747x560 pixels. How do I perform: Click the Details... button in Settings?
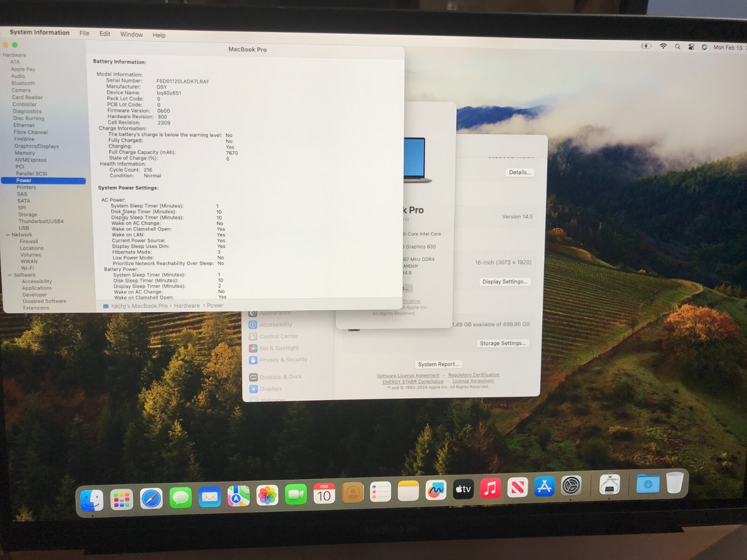tap(520, 172)
